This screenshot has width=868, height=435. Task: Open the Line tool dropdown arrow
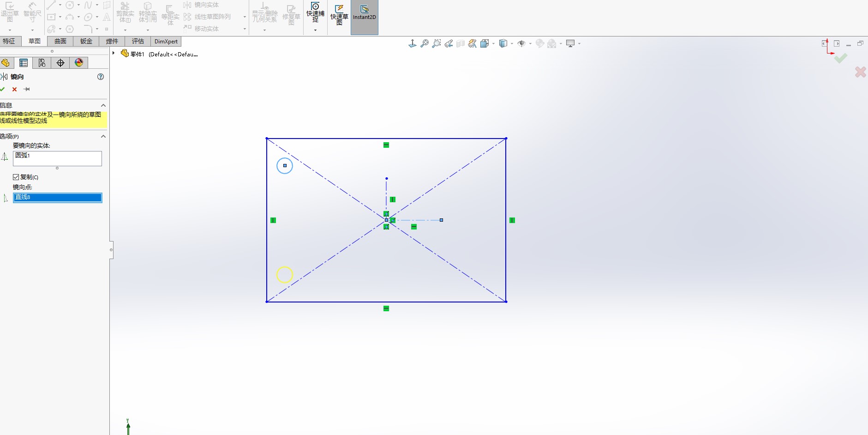[x=60, y=5]
